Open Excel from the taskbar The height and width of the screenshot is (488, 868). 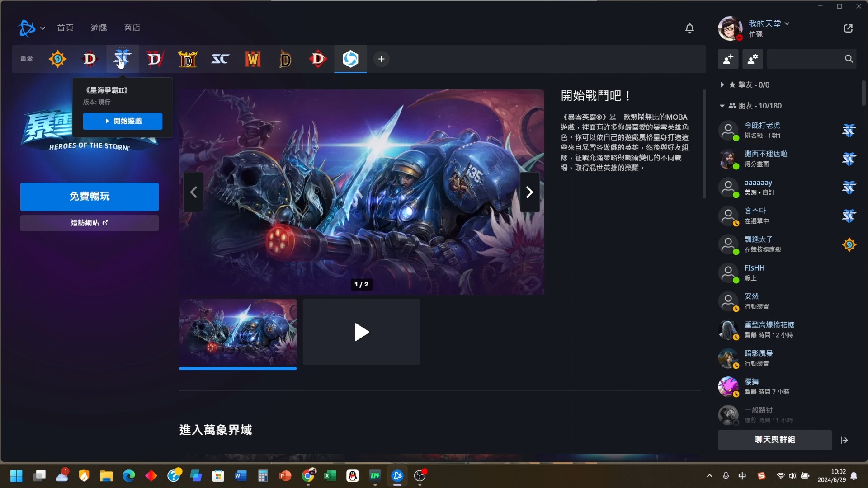pos(330,476)
